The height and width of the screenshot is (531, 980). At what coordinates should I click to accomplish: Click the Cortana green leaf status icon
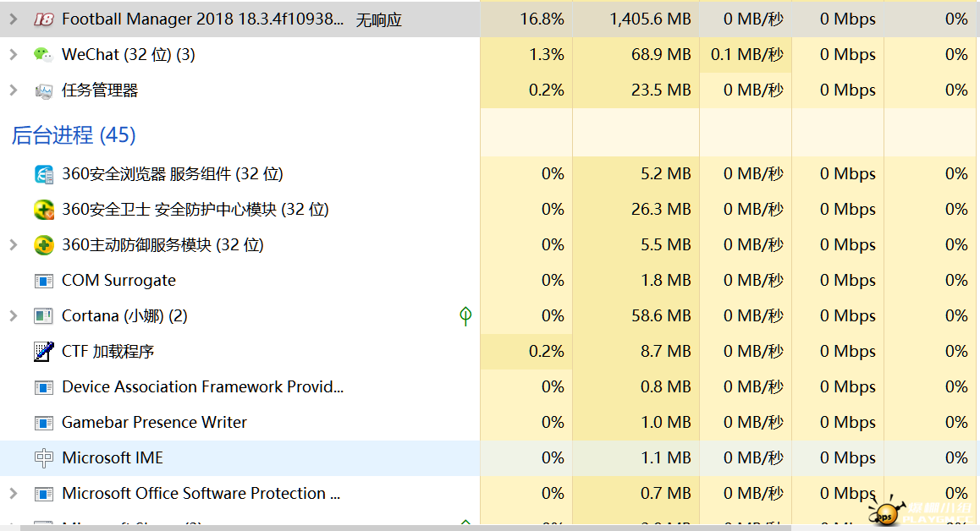465,316
